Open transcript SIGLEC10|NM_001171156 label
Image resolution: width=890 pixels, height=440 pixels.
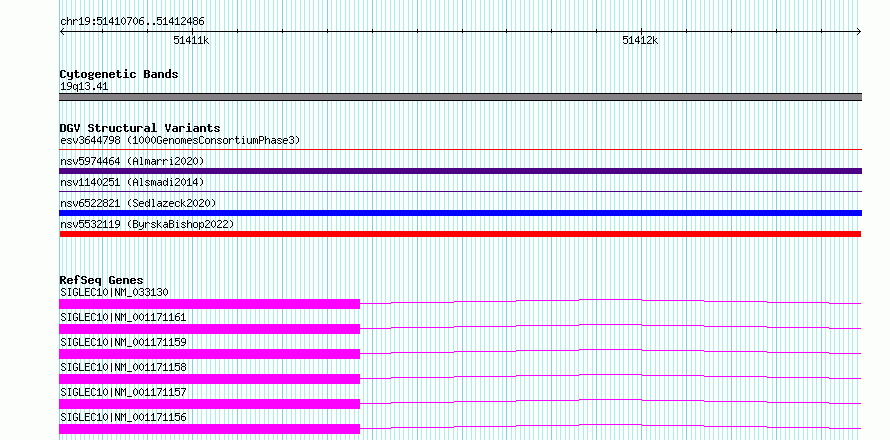pos(123,417)
